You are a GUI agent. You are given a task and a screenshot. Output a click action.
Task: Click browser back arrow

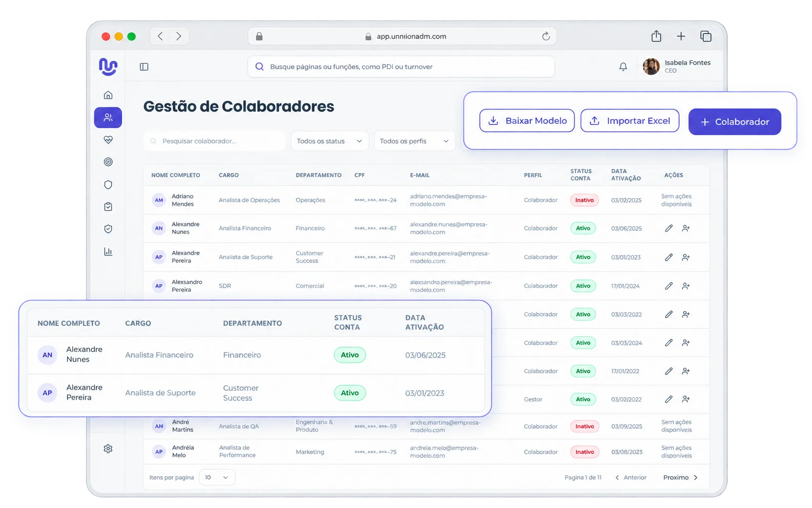[160, 36]
